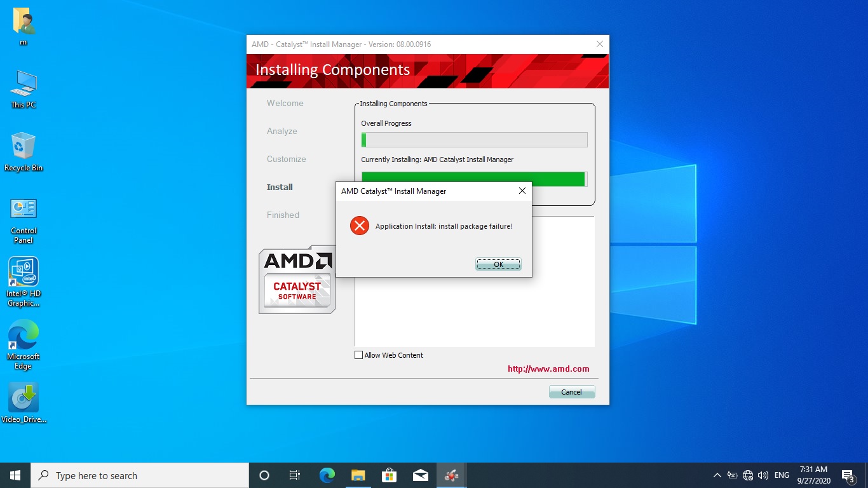Select the Video_Drive installer desktop icon
868x488 pixels.
click(x=24, y=403)
